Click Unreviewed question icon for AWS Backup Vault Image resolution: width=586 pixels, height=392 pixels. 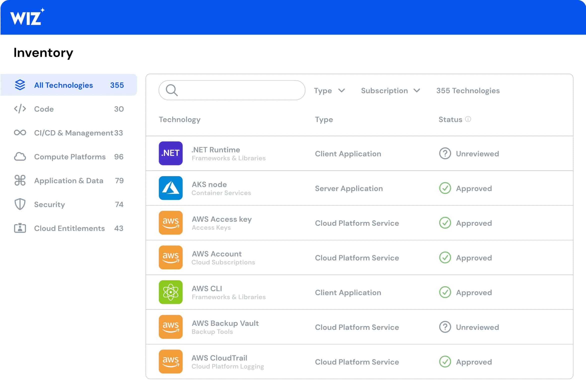[445, 327]
